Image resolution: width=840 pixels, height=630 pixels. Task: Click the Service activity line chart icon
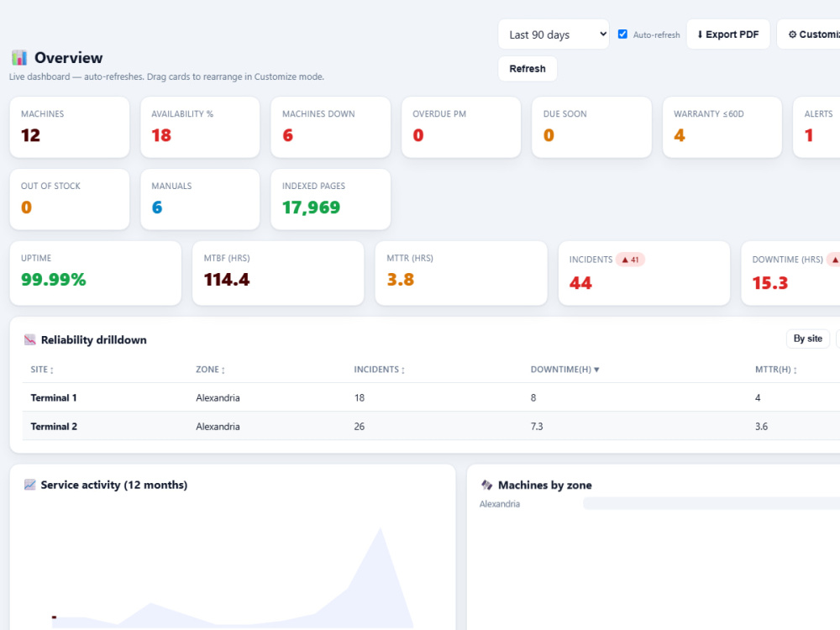30,485
